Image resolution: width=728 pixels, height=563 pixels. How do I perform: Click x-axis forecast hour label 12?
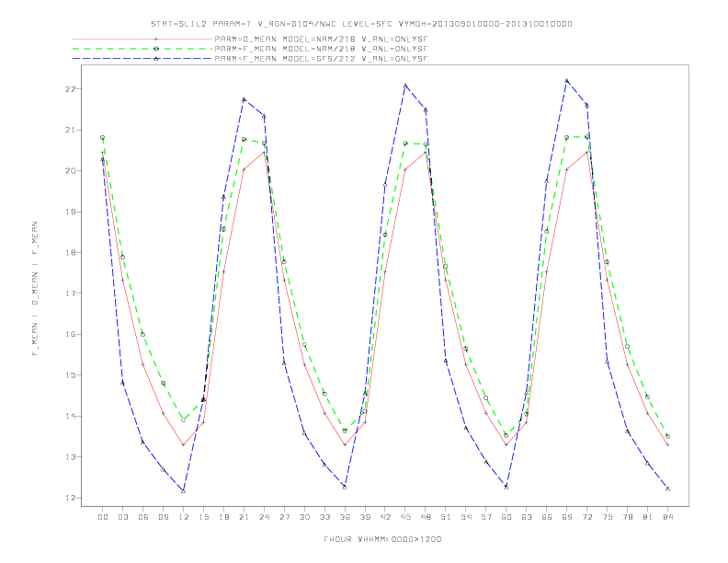tap(184, 517)
